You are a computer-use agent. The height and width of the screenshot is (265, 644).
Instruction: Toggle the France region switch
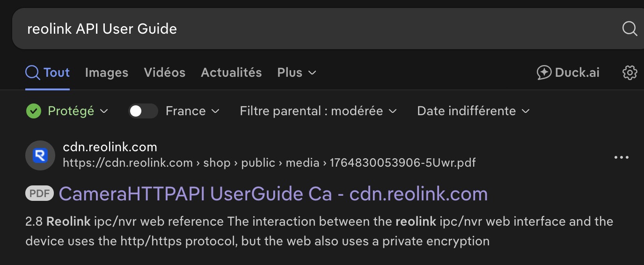pyautogui.click(x=143, y=111)
